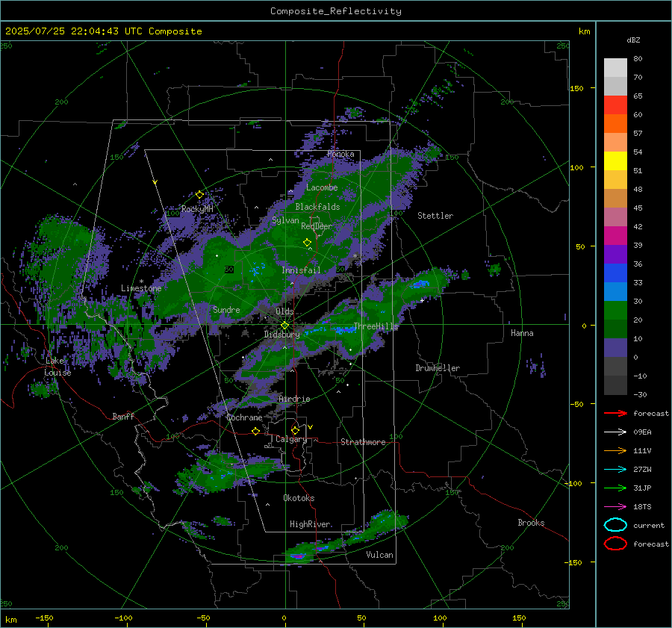Screen dimensions: 672x628
Task: Click the RedDeer city label
Action: pyautogui.click(x=317, y=226)
